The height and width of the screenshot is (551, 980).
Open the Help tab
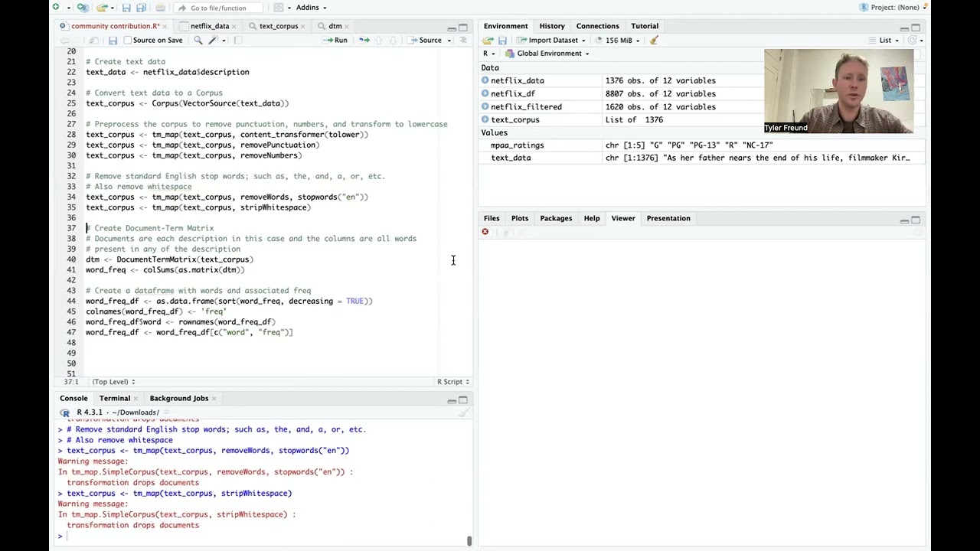click(592, 218)
